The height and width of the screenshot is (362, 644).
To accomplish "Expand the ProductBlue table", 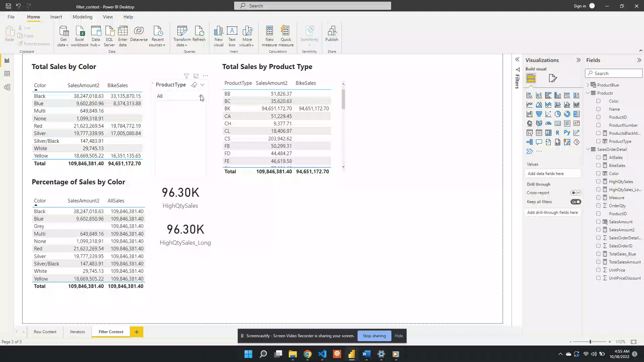I will [x=588, y=85].
